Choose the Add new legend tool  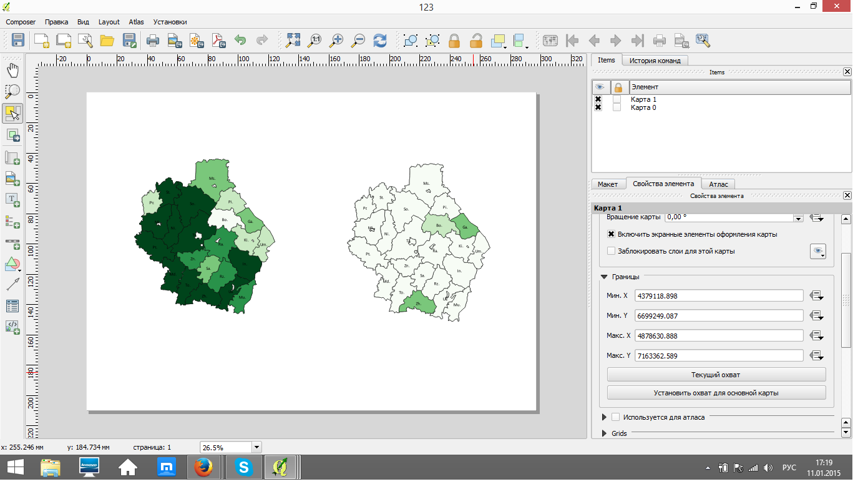coord(12,221)
